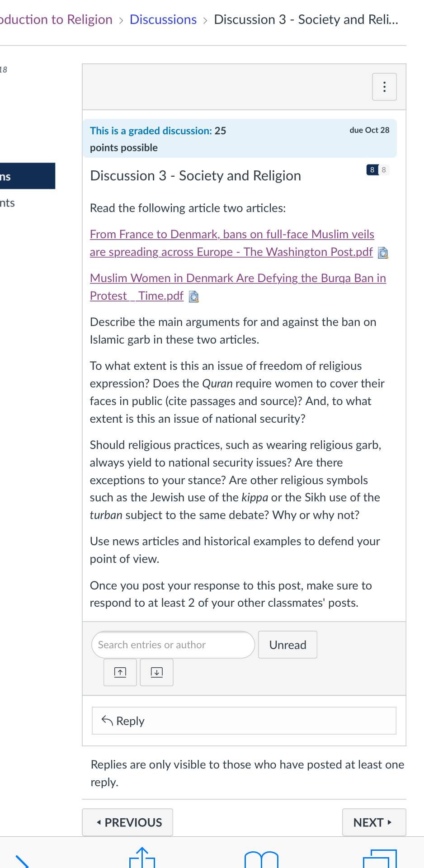Open the Discussions breadcrumb link
This screenshot has height=868, width=424.
(x=163, y=19)
